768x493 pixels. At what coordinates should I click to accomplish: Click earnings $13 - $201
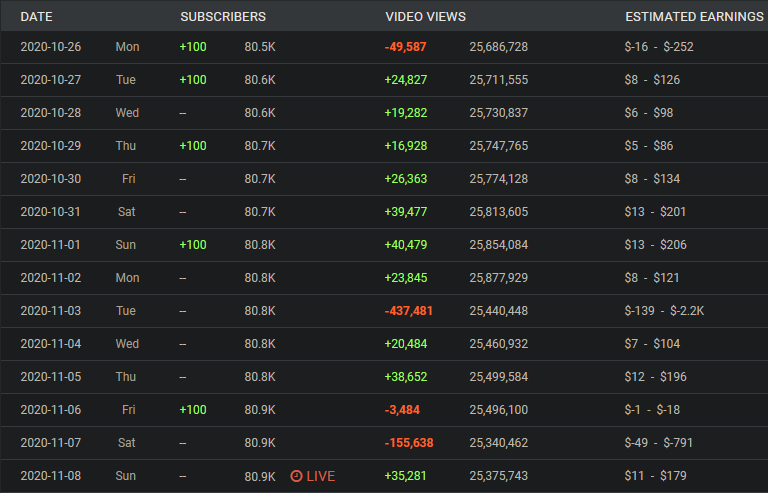pyautogui.click(x=655, y=212)
